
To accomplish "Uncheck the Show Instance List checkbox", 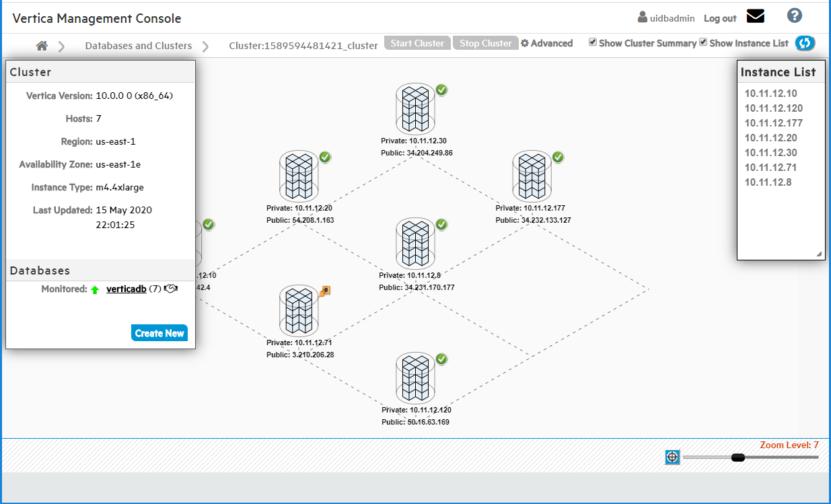I will pos(703,42).
